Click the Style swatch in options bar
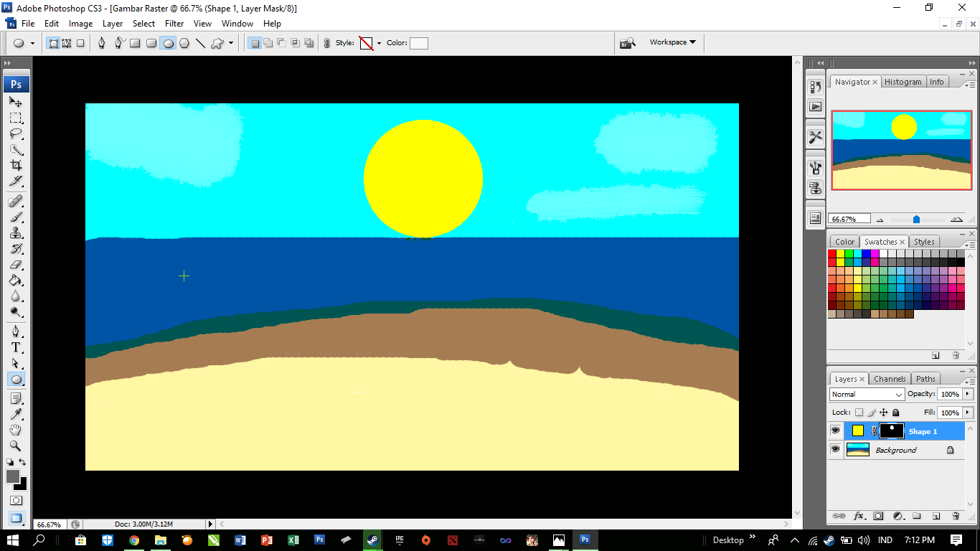This screenshot has width=980, height=551. pos(367,42)
